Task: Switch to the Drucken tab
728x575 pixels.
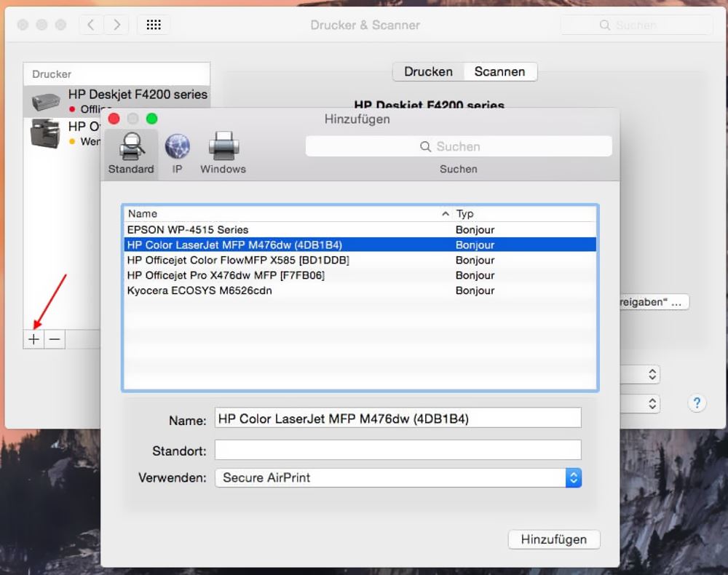Action: pos(428,72)
